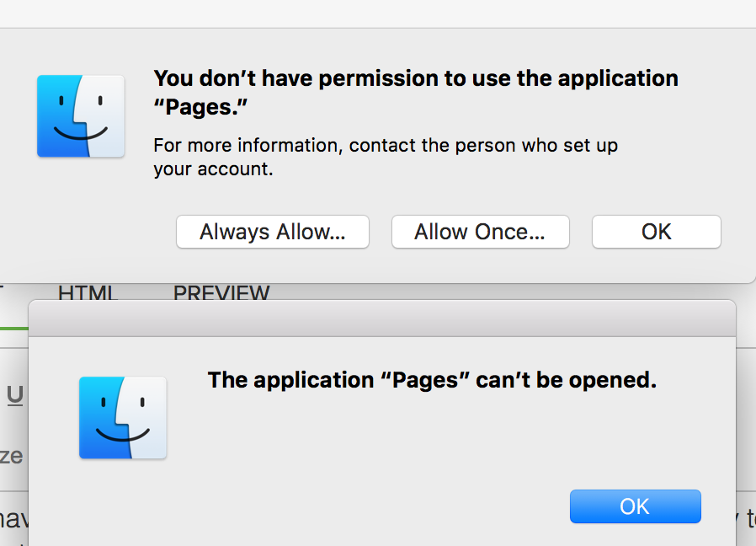Click the title bar of the "can't be opened" alert

382,318
